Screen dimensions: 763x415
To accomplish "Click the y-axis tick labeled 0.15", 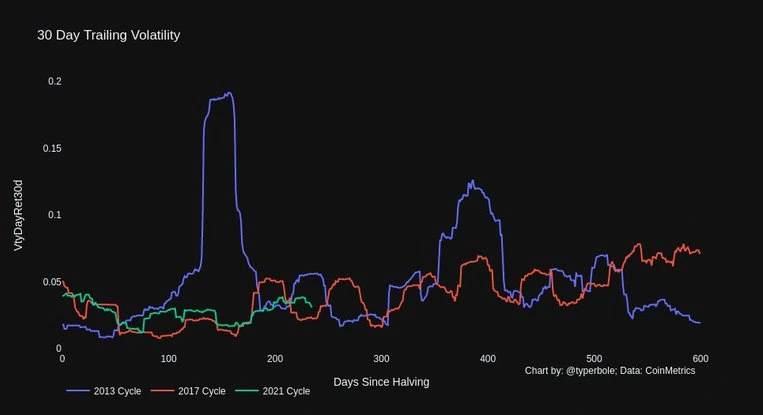I will [52, 148].
